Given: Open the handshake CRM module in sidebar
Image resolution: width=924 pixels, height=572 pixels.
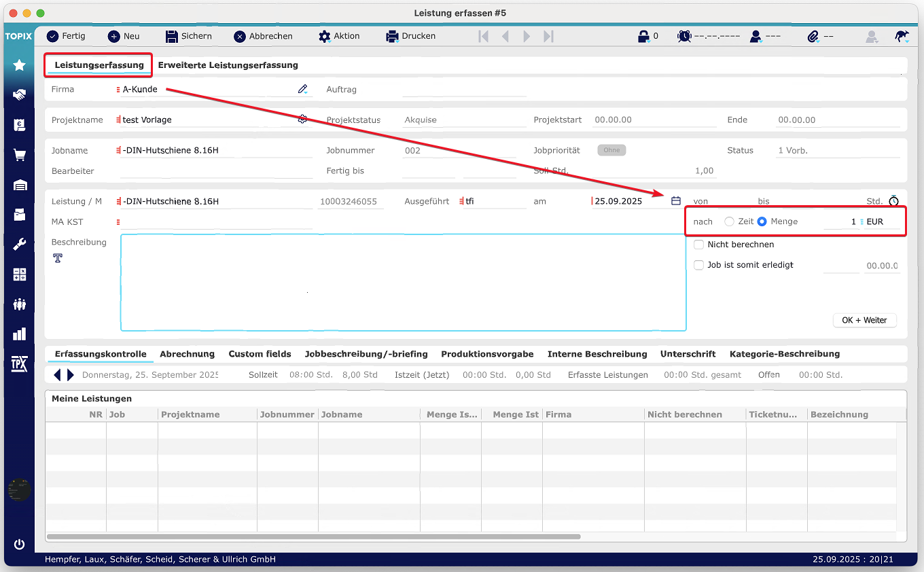Looking at the screenshot, I should 19,95.
